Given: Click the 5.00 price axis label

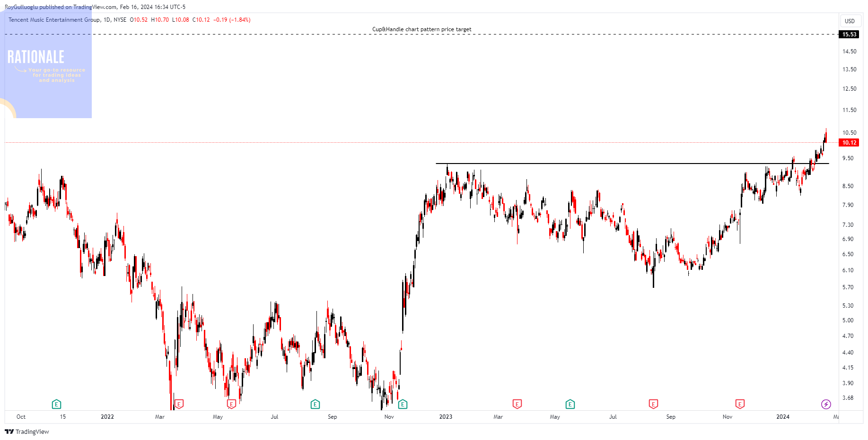Looking at the screenshot, I should click(848, 320).
